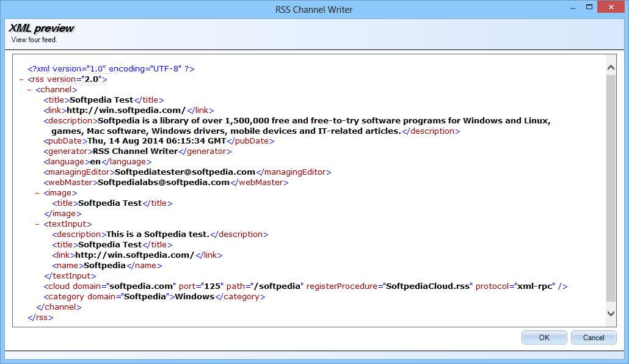Close the RSS Channel Writer window
The width and height of the screenshot is (629, 364).
coord(611,7)
